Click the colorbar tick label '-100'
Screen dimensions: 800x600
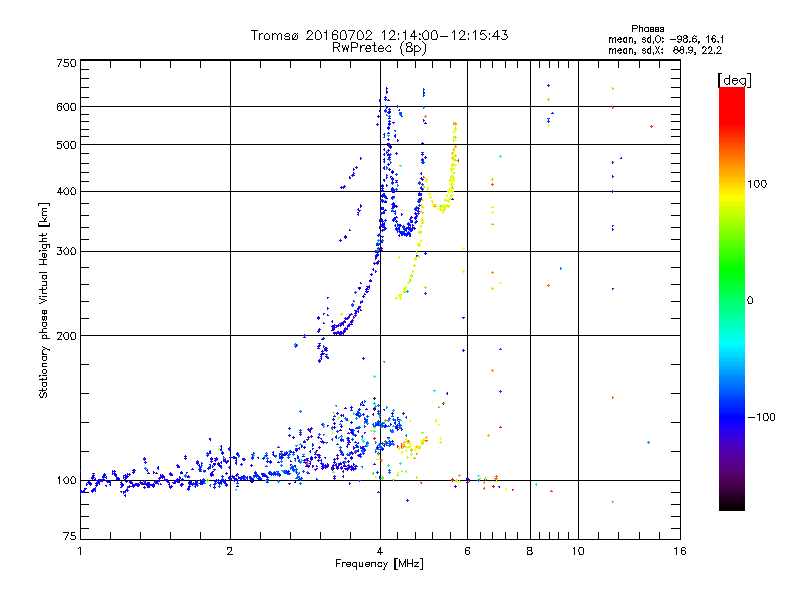tap(761, 417)
